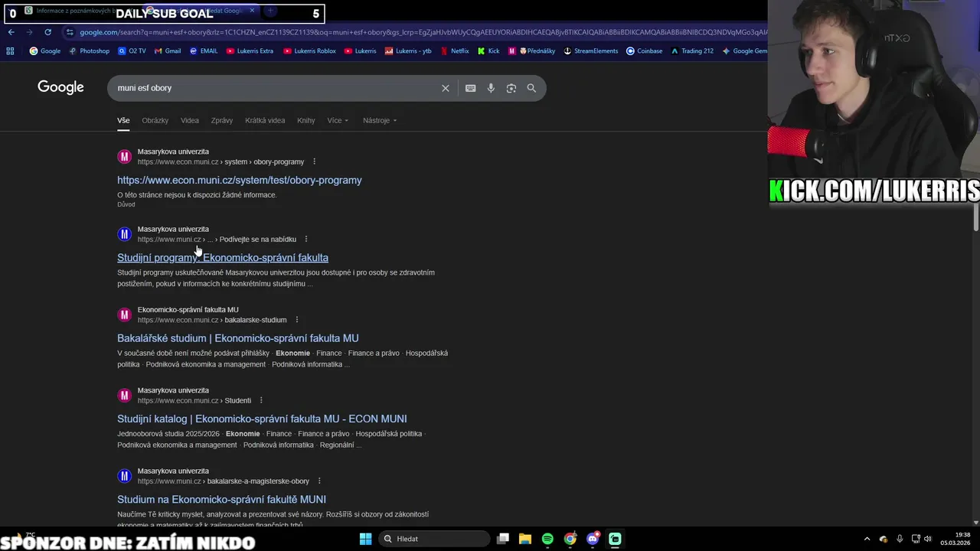The width and height of the screenshot is (980, 551).
Task: Click the microphone icon in system tray
Action: (x=900, y=539)
